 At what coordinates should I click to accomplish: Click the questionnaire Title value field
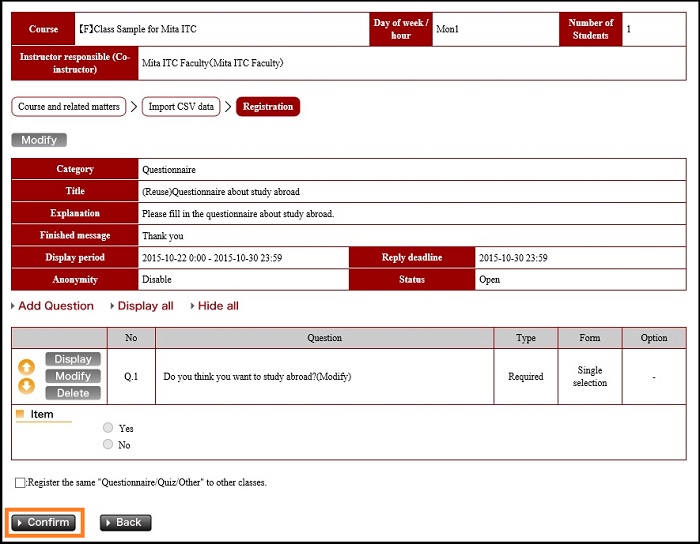coord(221,192)
